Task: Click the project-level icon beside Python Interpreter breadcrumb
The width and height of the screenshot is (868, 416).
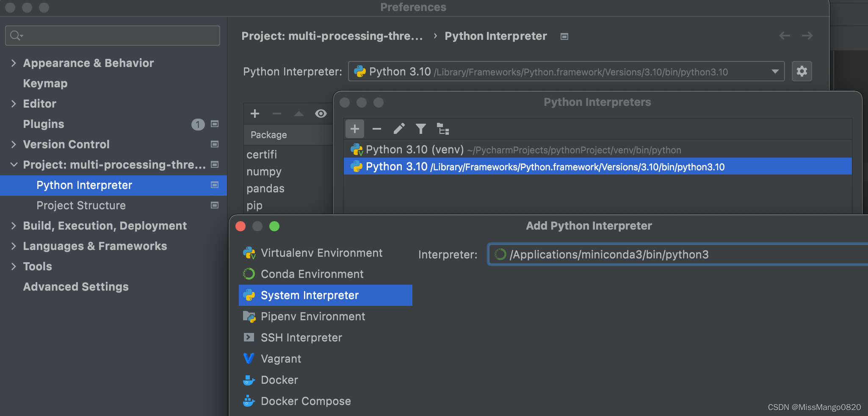Action: click(564, 36)
